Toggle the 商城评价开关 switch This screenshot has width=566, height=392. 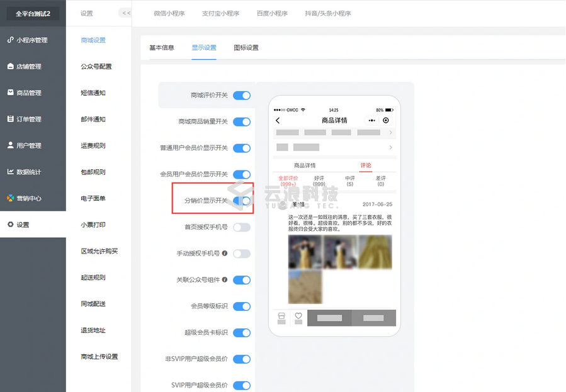242,96
